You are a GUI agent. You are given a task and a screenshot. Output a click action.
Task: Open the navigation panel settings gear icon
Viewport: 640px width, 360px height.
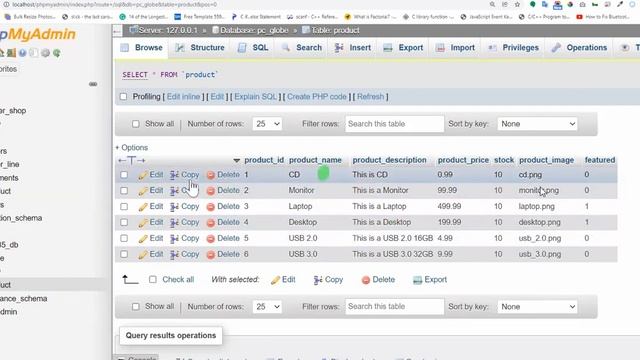pos(45,53)
